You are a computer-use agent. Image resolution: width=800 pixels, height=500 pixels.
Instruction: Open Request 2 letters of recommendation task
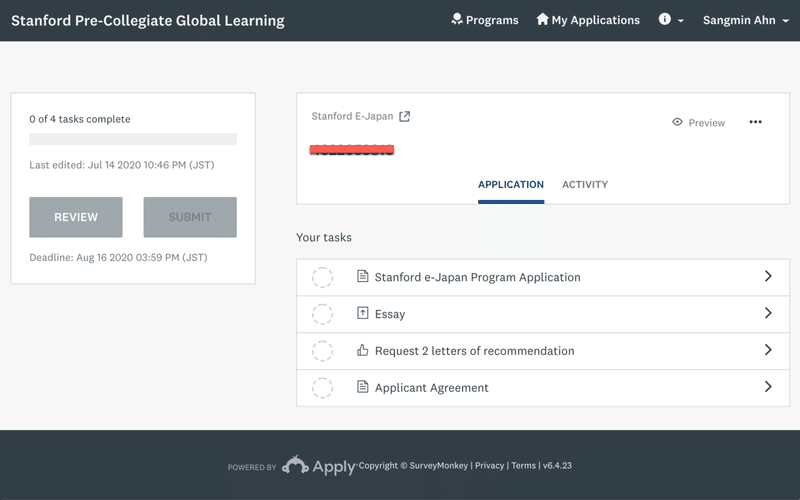(543, 351)
